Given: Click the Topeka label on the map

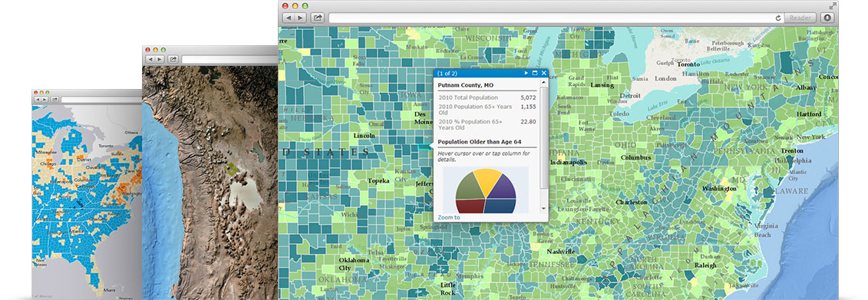Looking at the screenshot, I should [x=378, y=180].
